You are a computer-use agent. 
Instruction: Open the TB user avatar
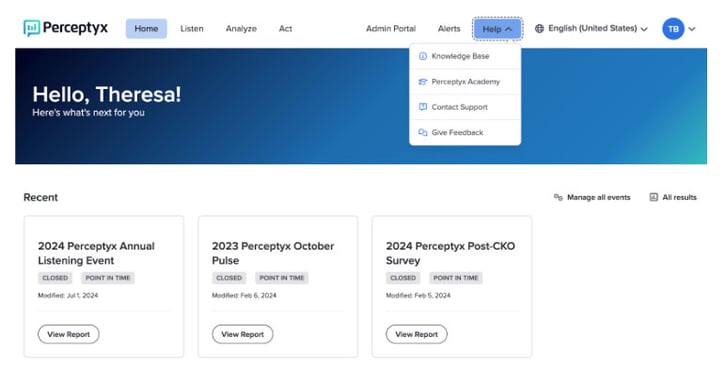pyautogui.click(x=673, y=29)
